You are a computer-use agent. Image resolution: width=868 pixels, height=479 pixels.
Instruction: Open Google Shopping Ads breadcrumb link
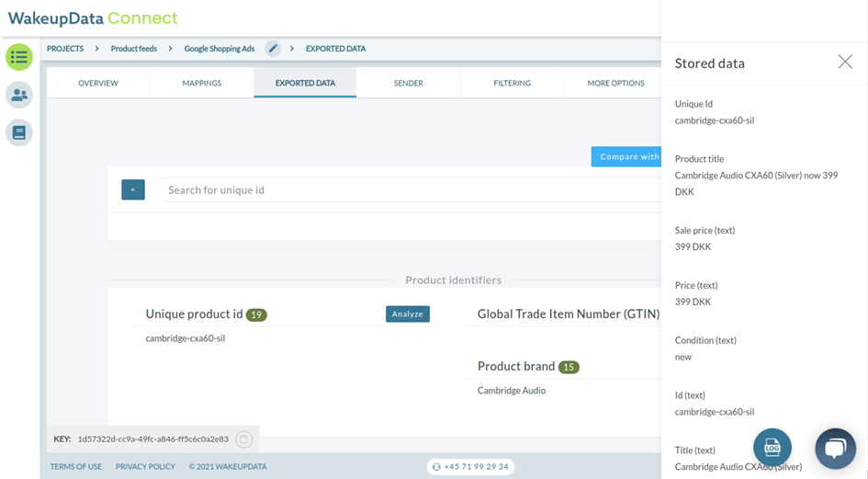pos(220,49)
